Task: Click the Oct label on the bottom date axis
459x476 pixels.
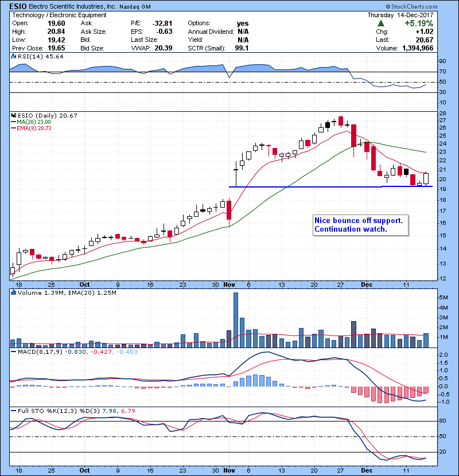Action: tap(84, 470)
